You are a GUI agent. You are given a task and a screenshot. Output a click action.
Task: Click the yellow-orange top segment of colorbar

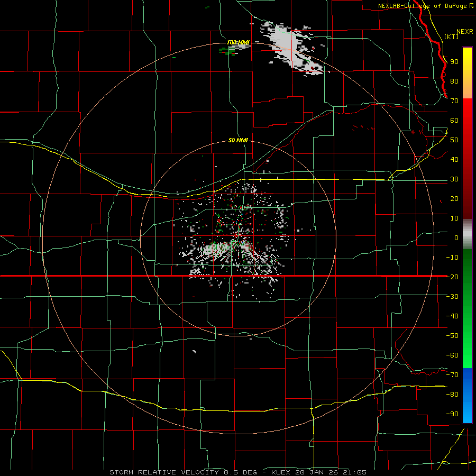[467, 73]
